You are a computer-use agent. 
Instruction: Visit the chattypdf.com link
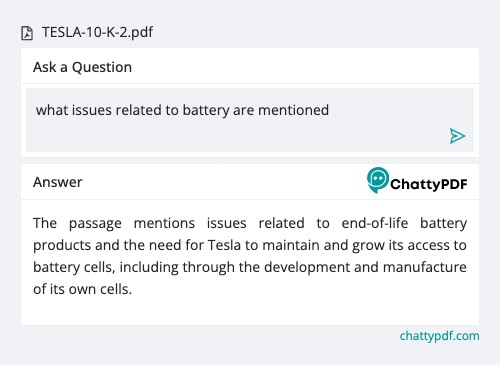(x=439, y=336)
